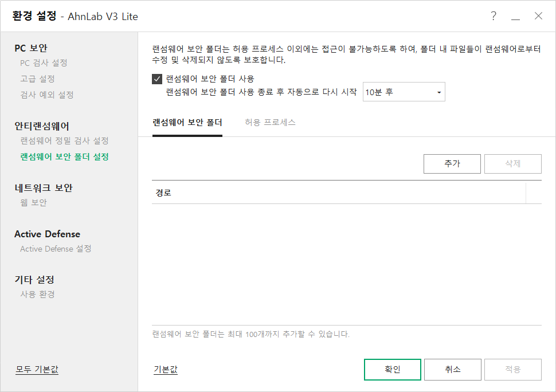The height and width of the screenshot is (392, 556).
Task: Click the 경로 column header
Action: pyautogui.click(x=339, y=193)
